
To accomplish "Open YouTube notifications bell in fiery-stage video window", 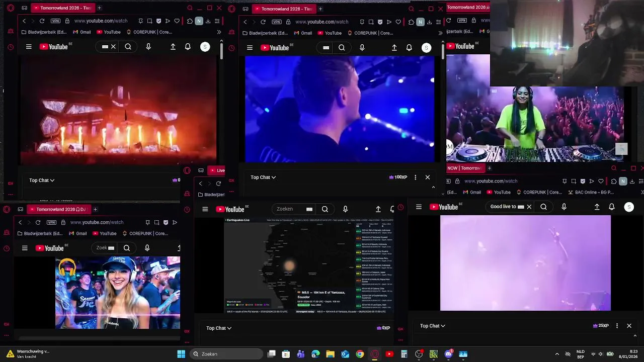I will (x=188, y=47).
